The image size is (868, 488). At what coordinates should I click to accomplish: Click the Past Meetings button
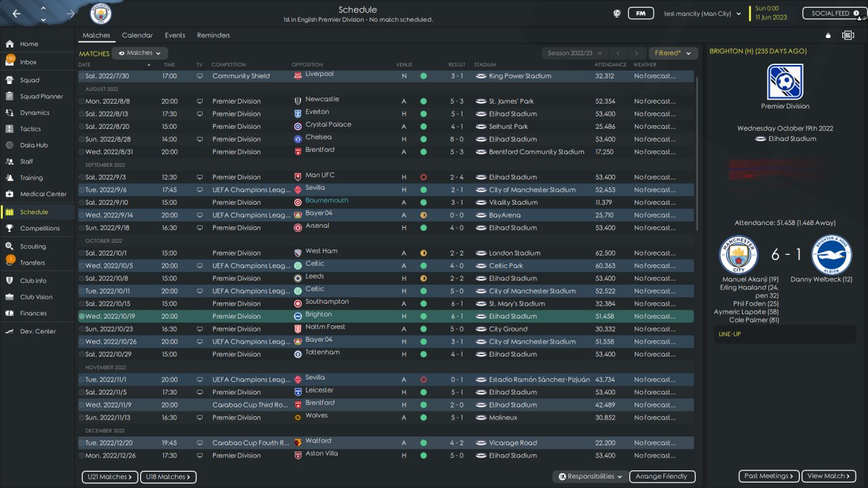coord(770,476)
